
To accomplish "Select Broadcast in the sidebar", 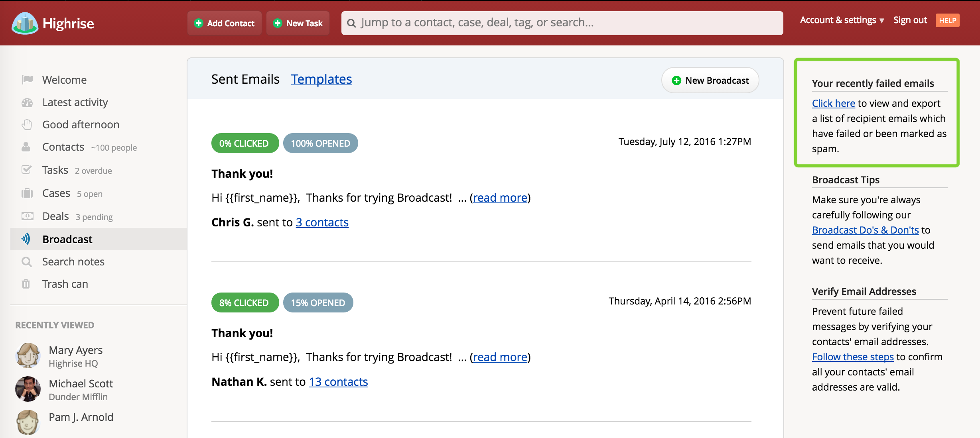I will point(67,239).
